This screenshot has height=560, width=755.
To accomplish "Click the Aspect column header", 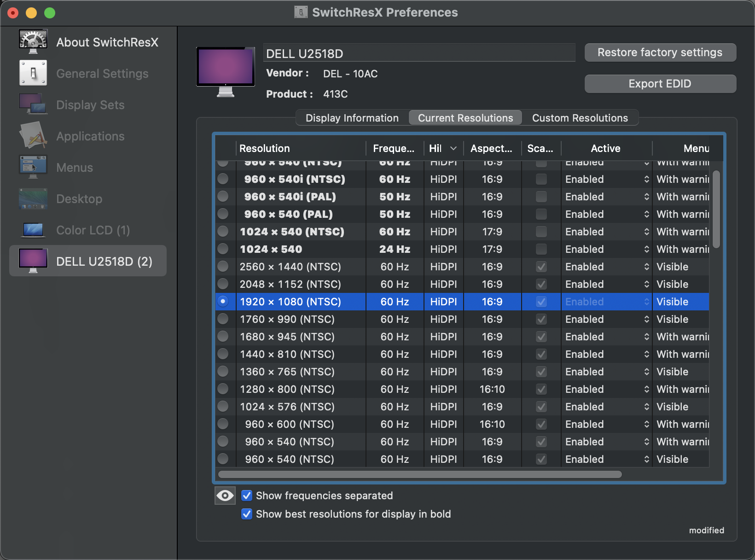I will [x=492, y=148].
